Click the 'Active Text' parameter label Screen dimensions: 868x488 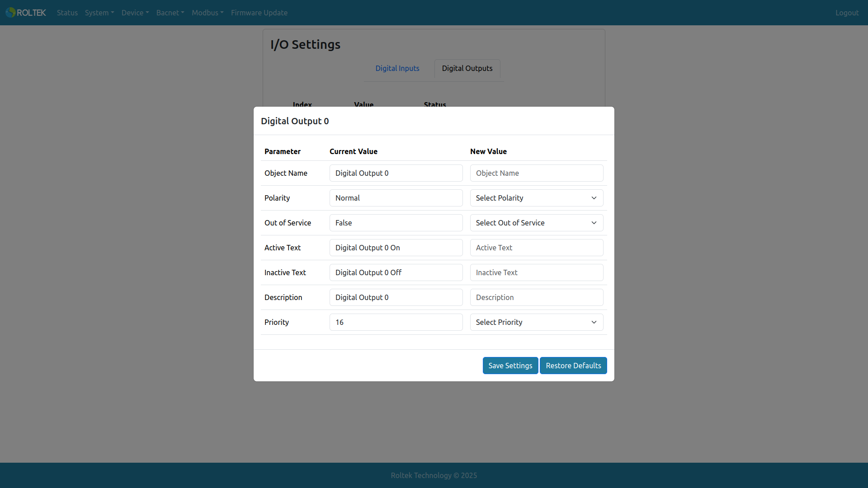point(283,248)
